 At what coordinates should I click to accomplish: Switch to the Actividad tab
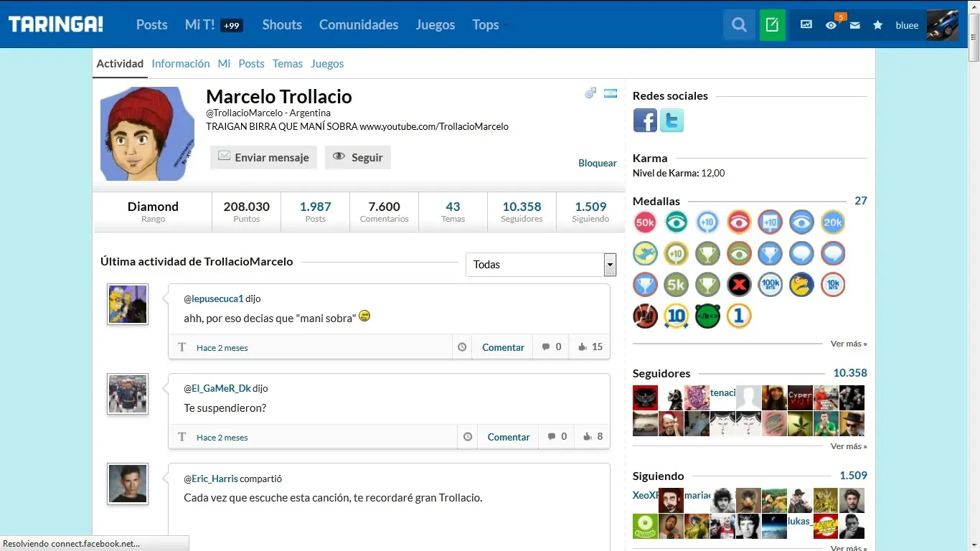(x=120, y=64)
